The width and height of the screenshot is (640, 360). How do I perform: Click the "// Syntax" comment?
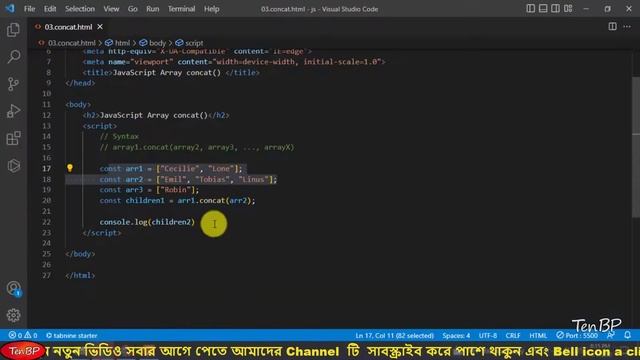coord(119,136)
